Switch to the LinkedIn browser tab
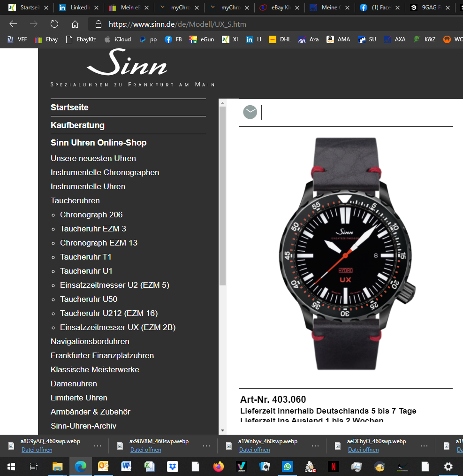 (x=78, y=8)
